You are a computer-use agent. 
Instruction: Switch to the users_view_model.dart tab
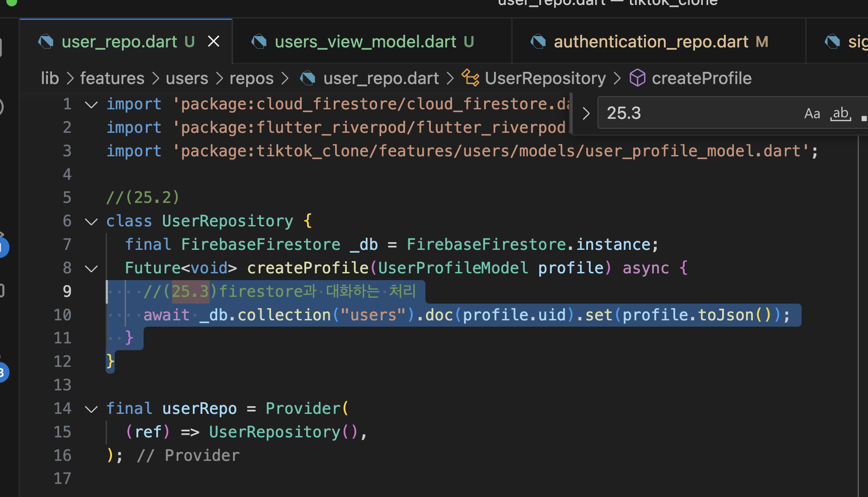(365, 42)
